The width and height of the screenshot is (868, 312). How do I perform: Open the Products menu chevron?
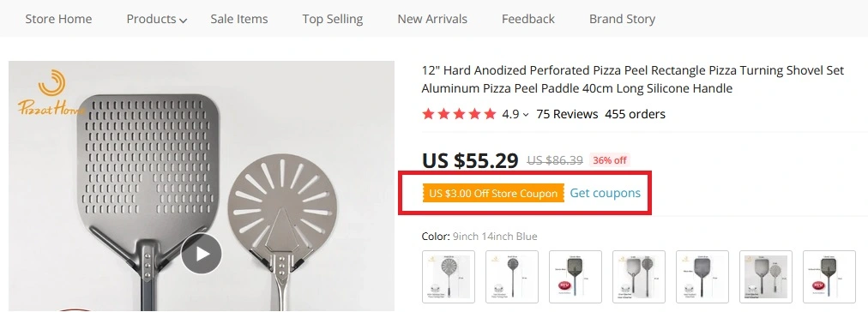[184, 21]
